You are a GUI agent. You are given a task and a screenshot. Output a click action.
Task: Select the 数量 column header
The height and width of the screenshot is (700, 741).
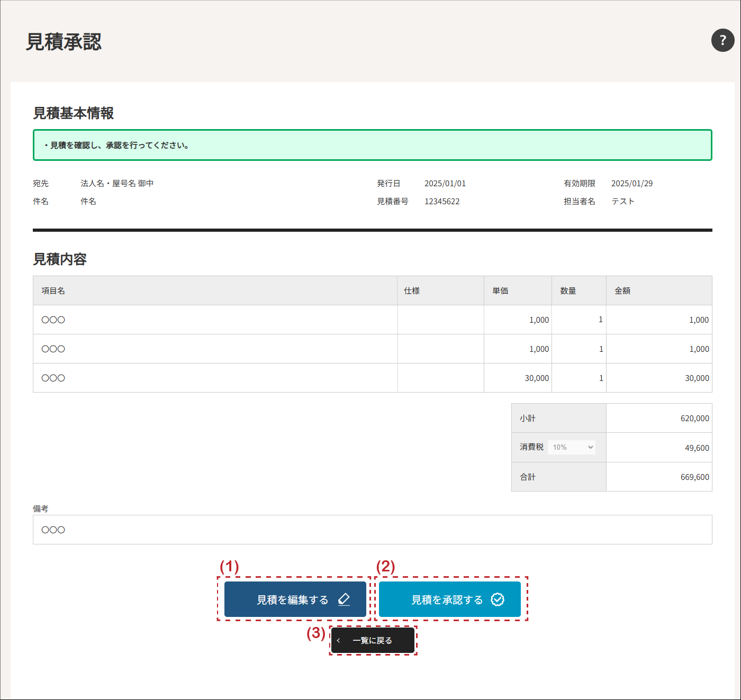point(568,290)
